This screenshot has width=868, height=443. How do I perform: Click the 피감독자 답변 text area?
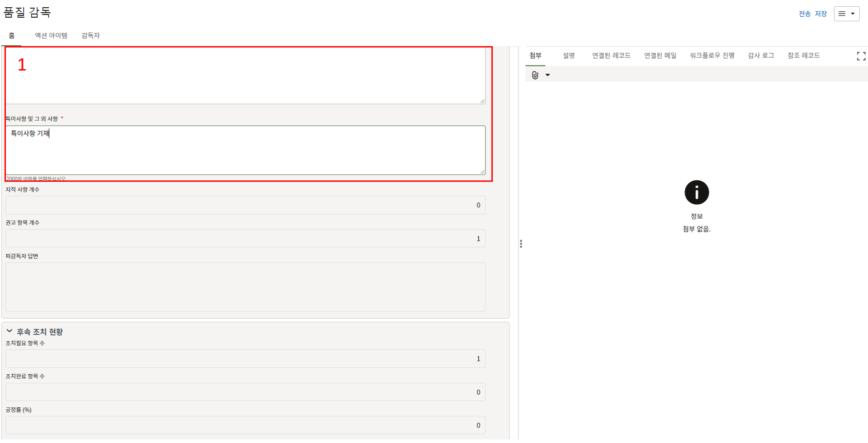[x=245, y=287]
